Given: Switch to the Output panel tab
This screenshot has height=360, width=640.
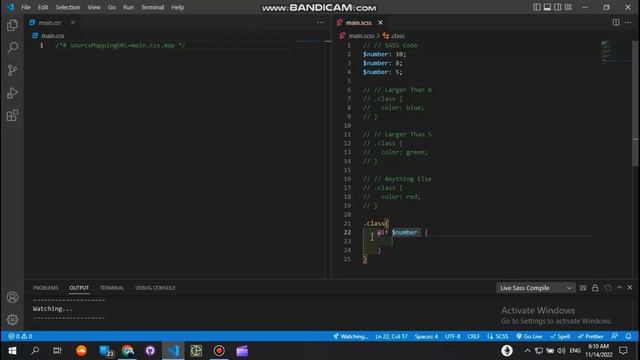Looking at the screenshot, I should pos(79,288).
